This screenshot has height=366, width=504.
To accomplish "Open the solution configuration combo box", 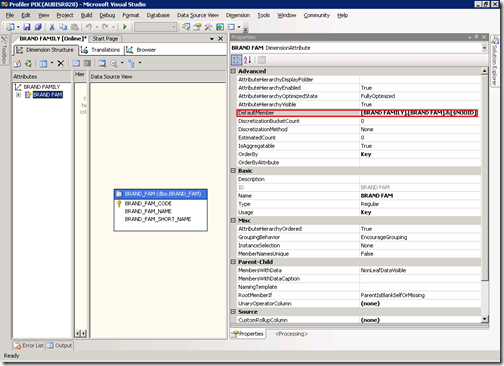I will click(x=155, y=27).
